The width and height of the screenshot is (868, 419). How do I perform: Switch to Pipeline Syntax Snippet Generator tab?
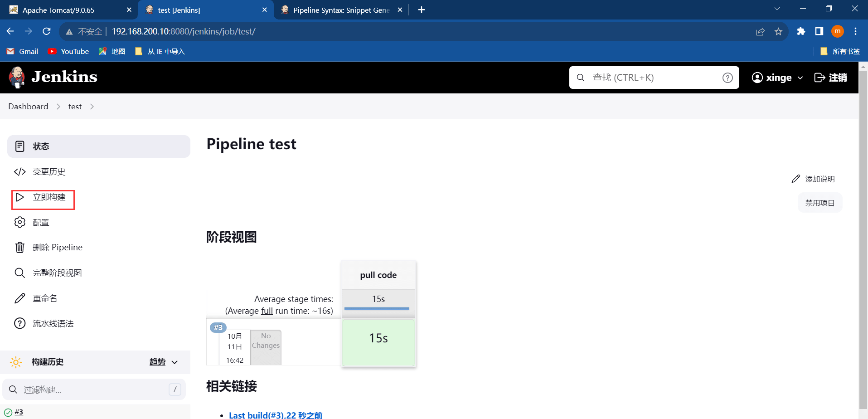click(341, 10)
